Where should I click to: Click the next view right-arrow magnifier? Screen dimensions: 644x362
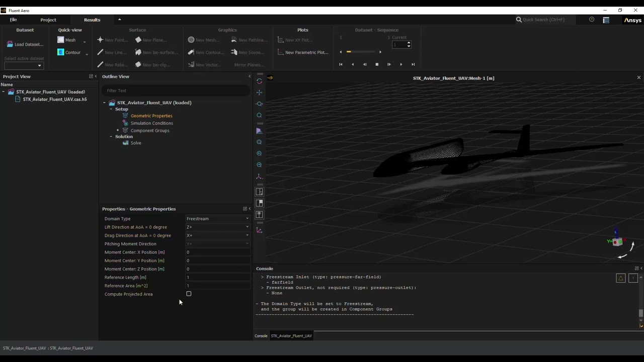click(259, 165)
